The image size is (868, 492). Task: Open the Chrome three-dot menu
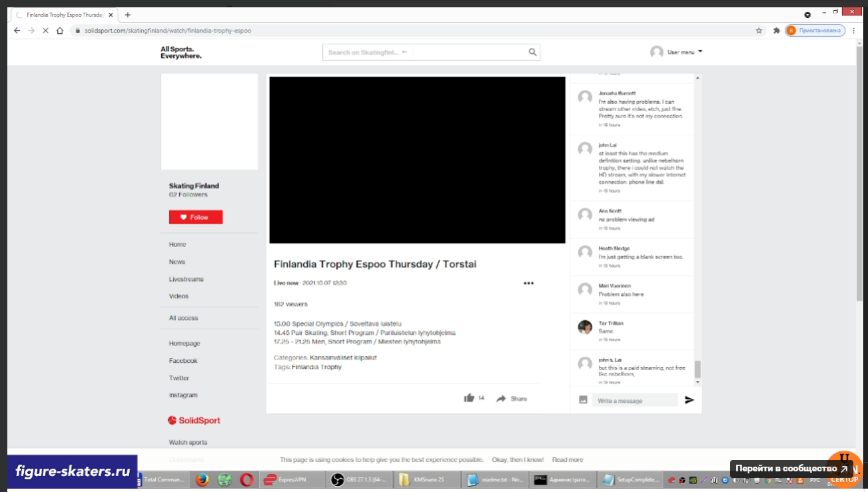[x=854, y=31]
